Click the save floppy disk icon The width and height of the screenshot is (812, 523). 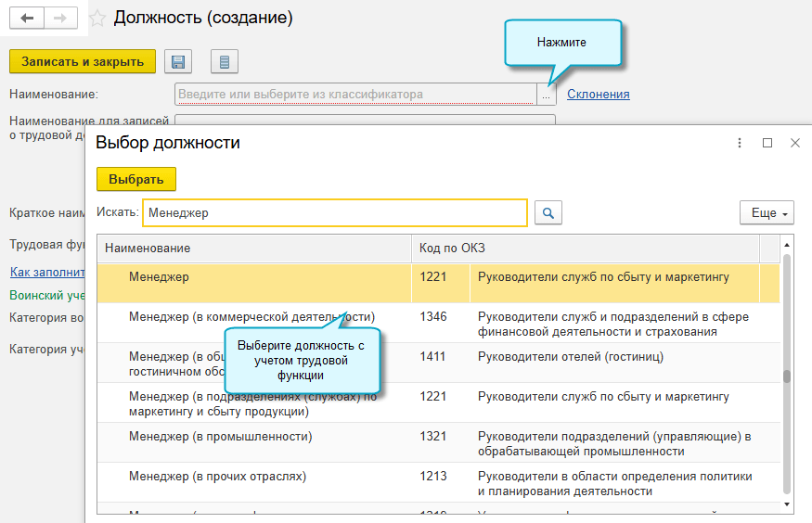click(178, 62)
